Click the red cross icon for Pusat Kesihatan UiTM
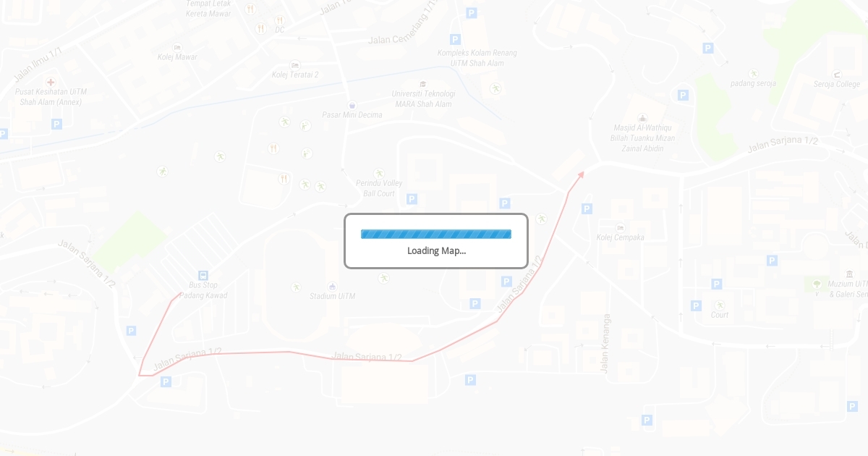 tap(51, 82)
